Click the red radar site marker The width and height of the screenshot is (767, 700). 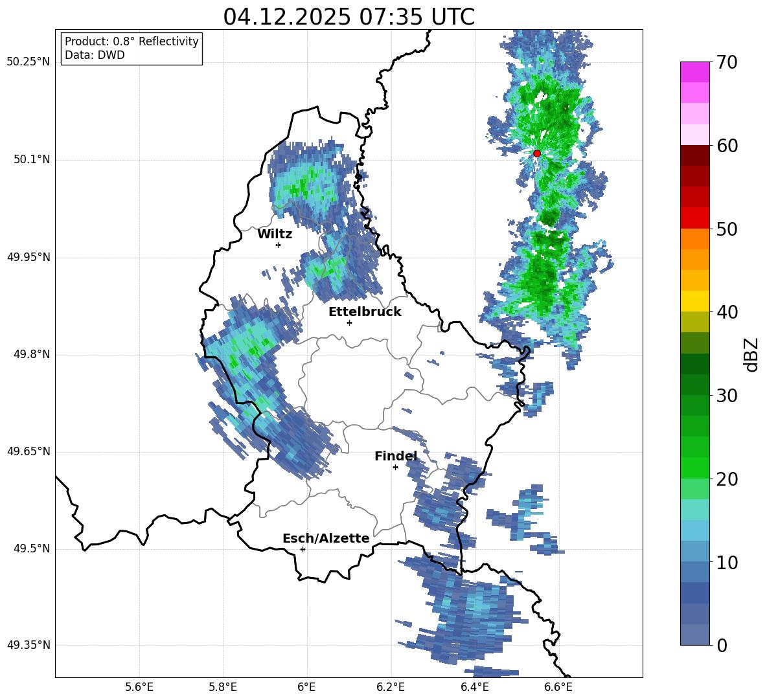pos(536,153)
